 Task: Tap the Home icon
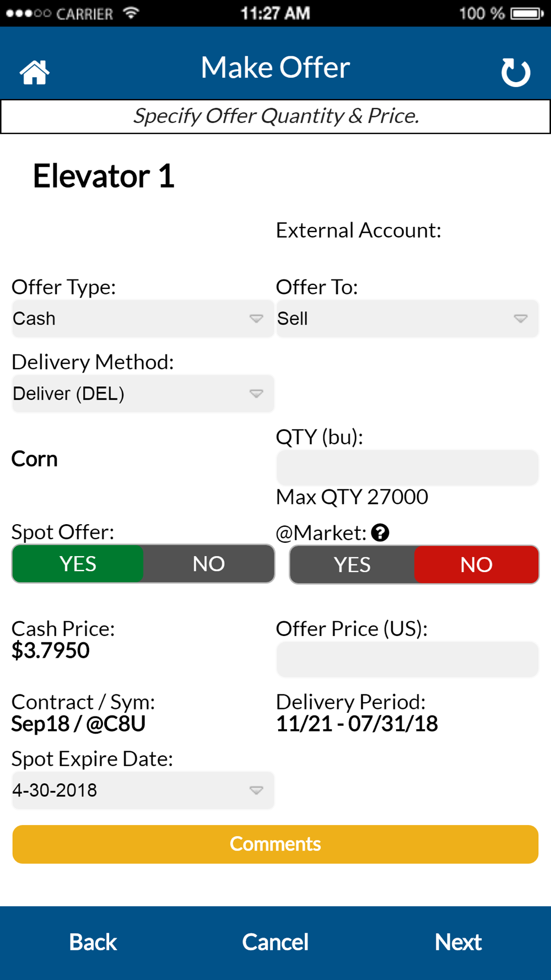[x=35, y=72]
